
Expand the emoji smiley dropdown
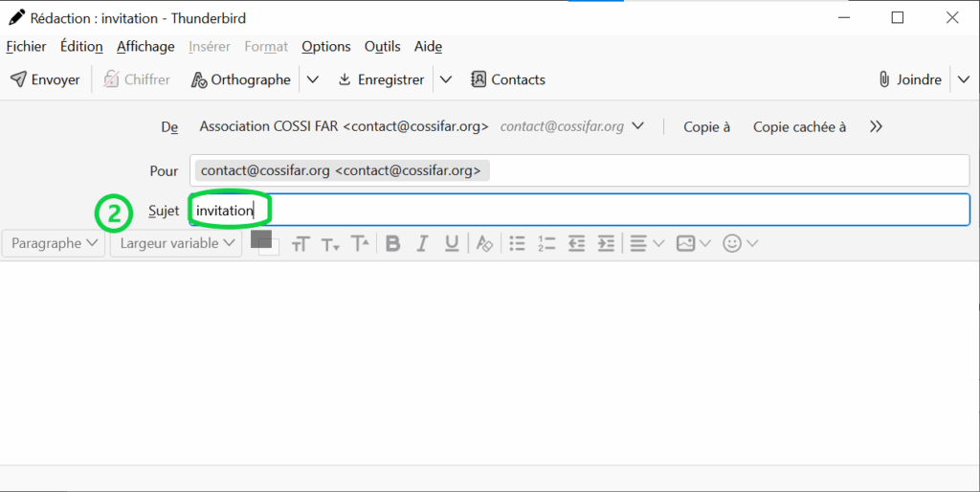tap(740, 243)
